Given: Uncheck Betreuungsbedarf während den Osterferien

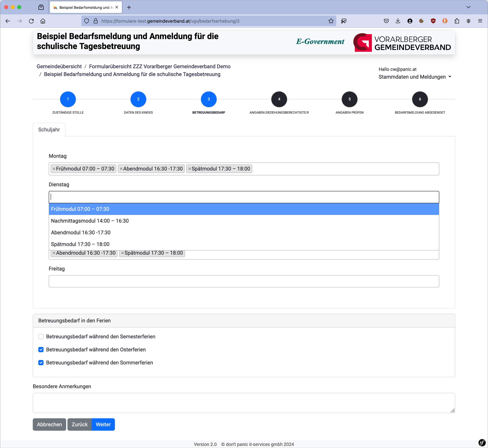Looking at the screenshot, I should [41, 350].
